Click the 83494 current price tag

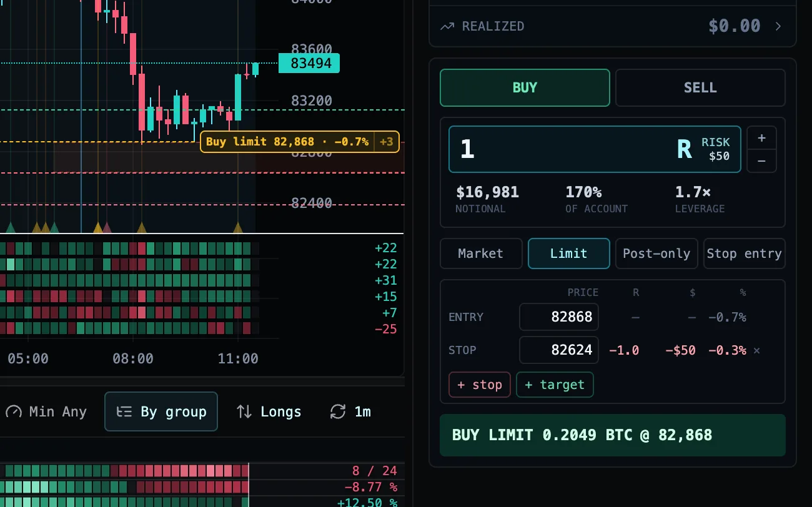pyautogui.click(x=309, y=64)
